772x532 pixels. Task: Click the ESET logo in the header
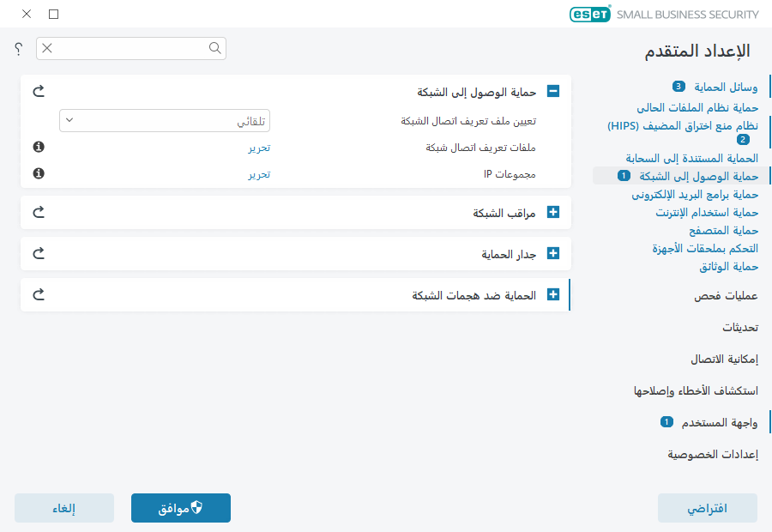click(590, 14)
